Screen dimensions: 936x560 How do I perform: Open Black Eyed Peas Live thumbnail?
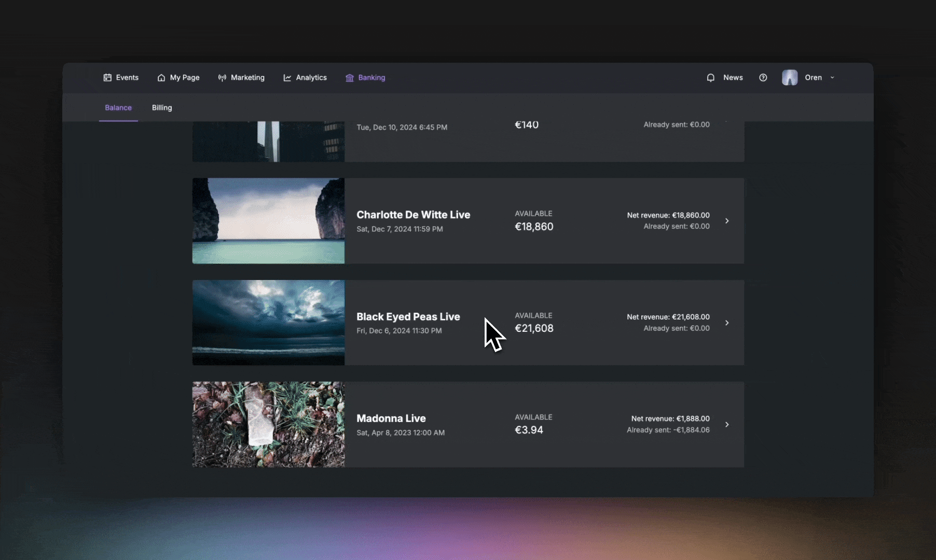point(268,323)
